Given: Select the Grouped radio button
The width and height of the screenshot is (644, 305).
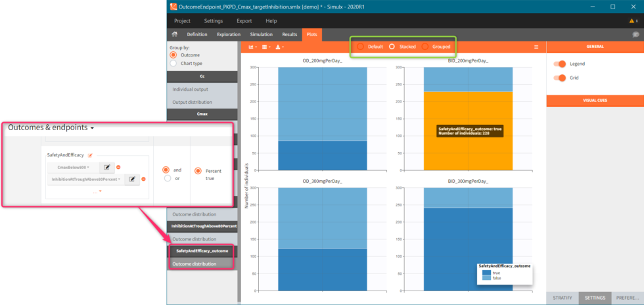Looking at the screenshot, I should 425,47.
